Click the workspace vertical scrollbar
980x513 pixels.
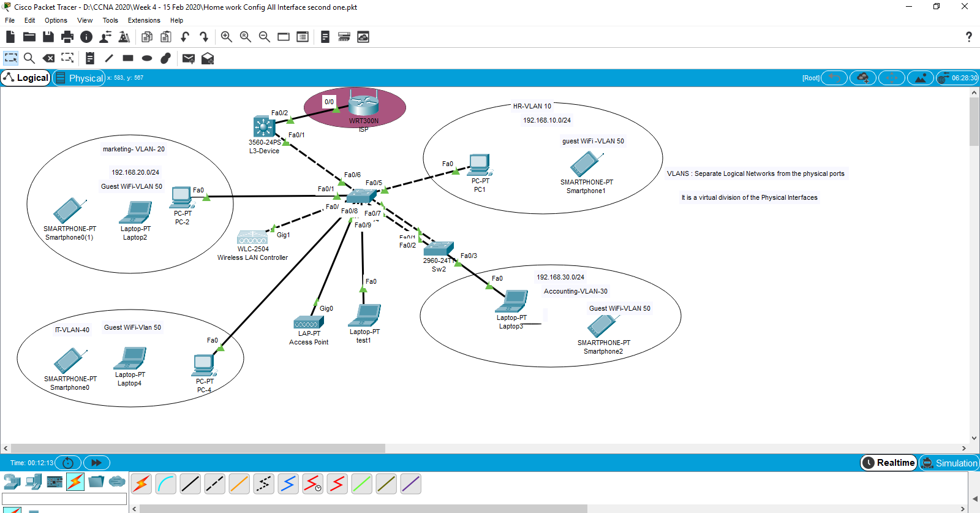974,121
